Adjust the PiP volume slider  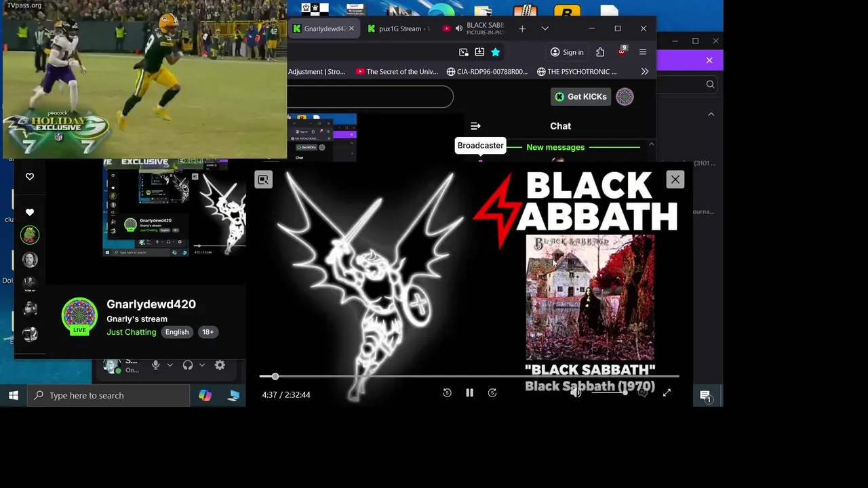pos(608,393)
